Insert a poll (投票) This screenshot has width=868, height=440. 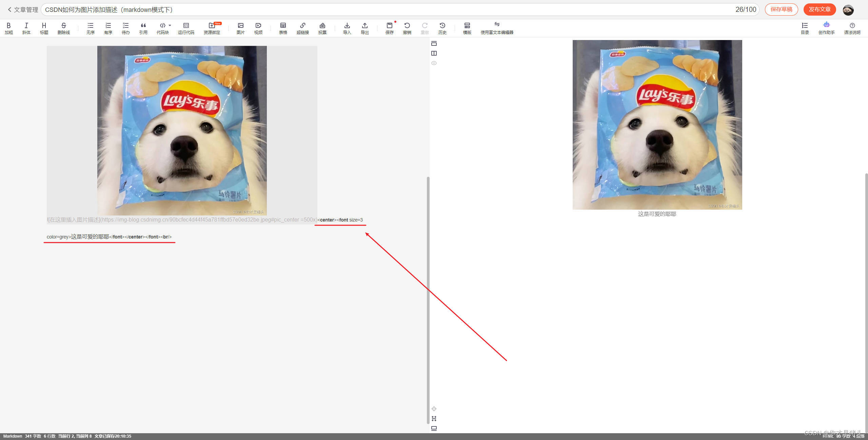[x=322, y=28]
